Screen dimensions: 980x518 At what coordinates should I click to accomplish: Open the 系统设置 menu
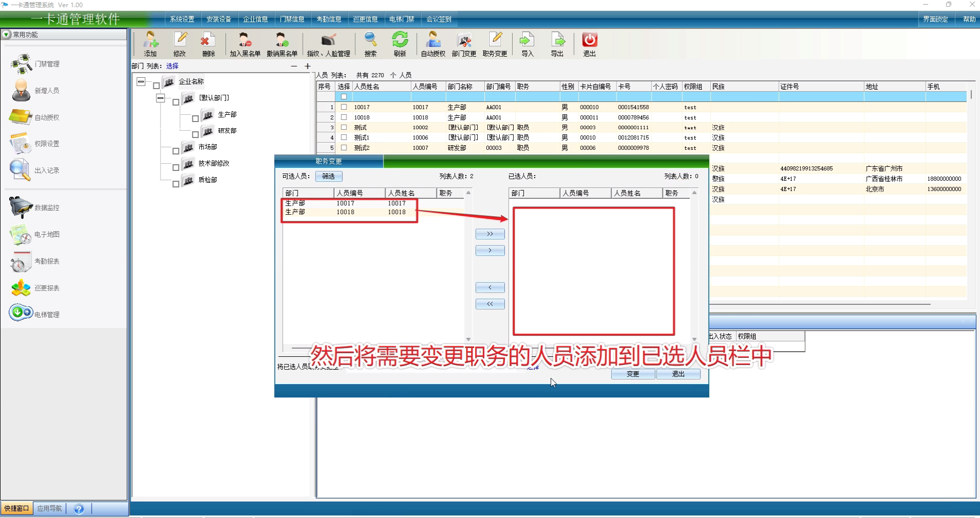(182, 19)
